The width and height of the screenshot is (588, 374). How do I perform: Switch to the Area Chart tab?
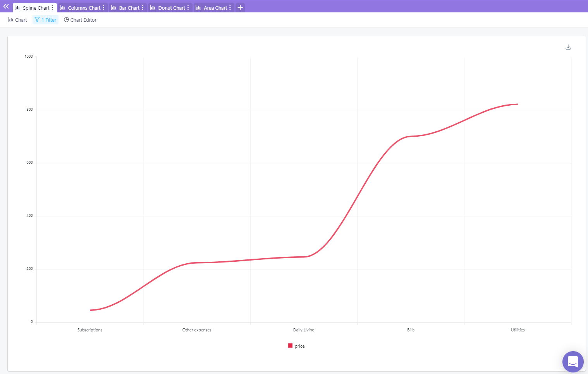click(x=215, y=8)
